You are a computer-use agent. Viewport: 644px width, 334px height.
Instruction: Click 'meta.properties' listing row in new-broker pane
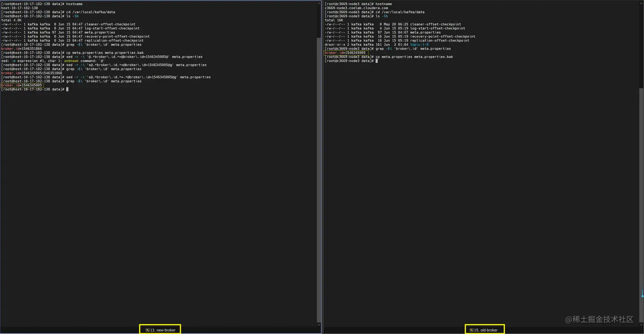(58, 32)
